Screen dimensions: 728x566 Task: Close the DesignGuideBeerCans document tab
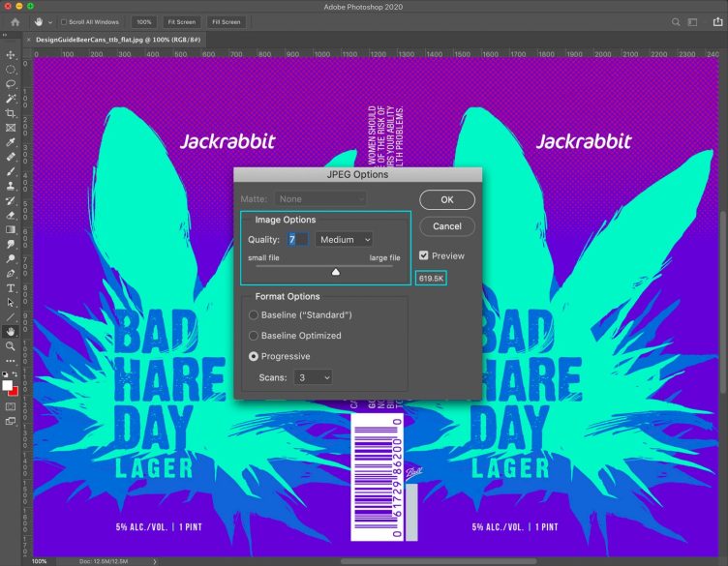click(x=28, y=40)
